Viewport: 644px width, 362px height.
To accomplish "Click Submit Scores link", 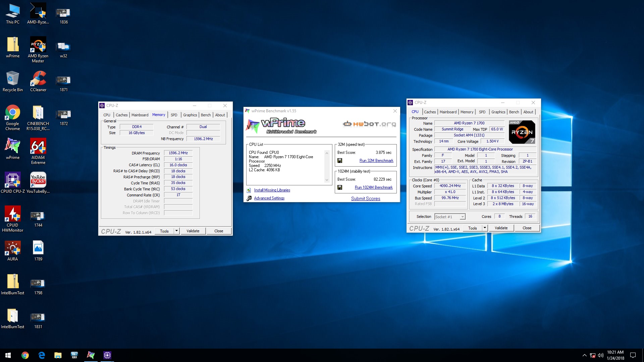I will coord(366,198).
